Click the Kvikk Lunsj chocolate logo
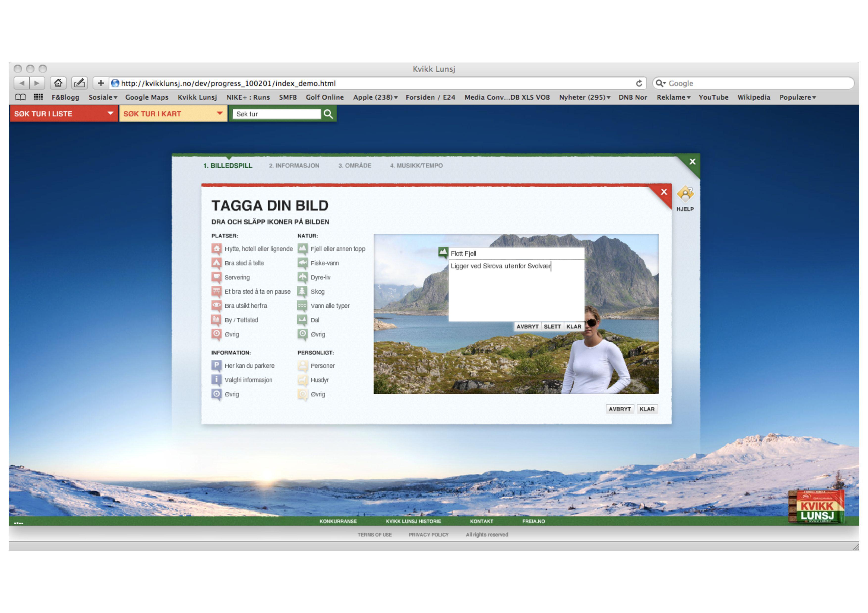 coord(817,507)
